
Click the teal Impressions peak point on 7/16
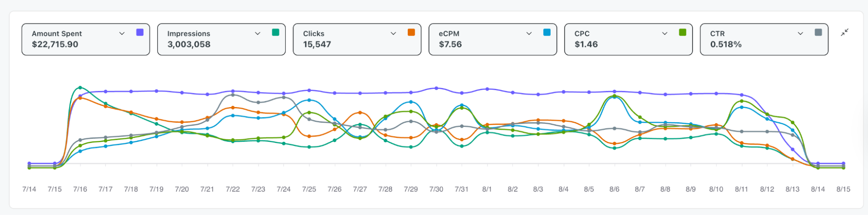80,88
